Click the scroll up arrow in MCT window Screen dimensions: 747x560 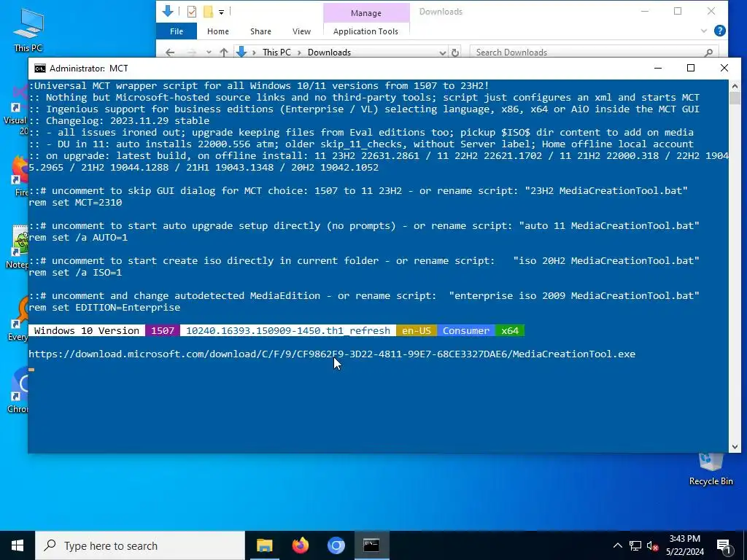tap(735, 86)
